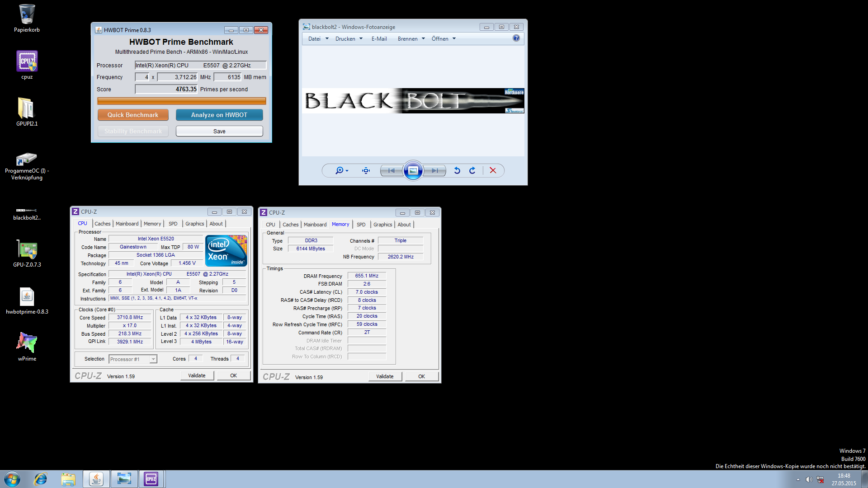Open the Drucken dropdown menu
This screenshot has height=488, width=868.
click(349, 39)
